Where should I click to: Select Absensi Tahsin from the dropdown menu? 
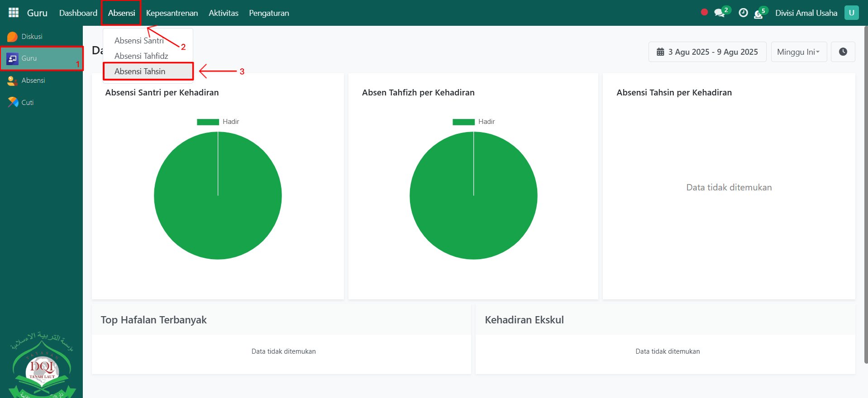pyautogui.click(x=140, y=71)
